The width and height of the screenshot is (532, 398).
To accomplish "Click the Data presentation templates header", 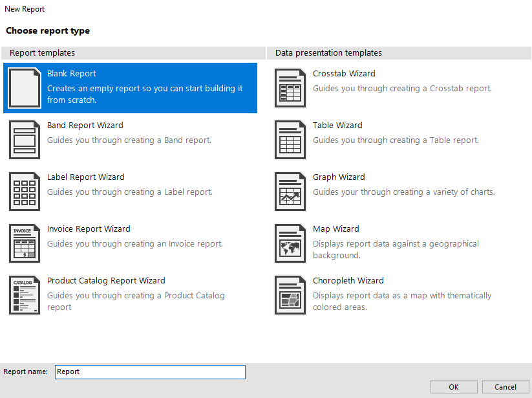I will pyautogui.click(x=399, y=53).
